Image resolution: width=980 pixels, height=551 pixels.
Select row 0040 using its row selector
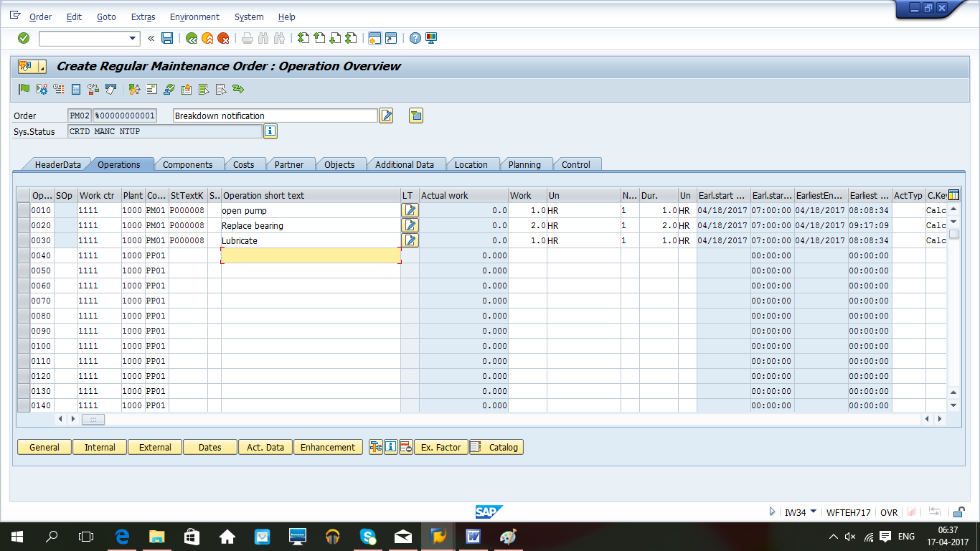(x=24, y=255)
